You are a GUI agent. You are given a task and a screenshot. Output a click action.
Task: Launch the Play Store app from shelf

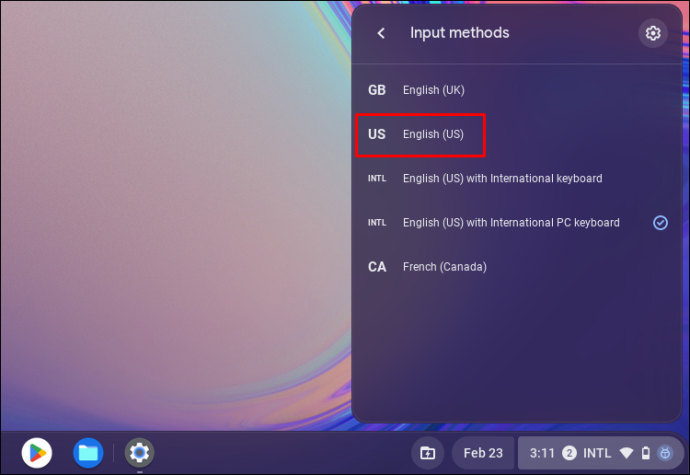[x=37, y=453]
